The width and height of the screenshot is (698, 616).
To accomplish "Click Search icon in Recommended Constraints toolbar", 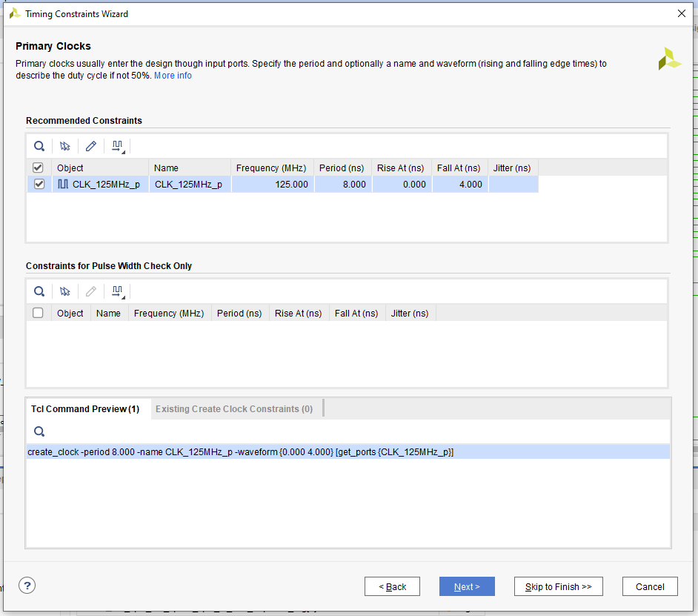I will click(39, 146).
